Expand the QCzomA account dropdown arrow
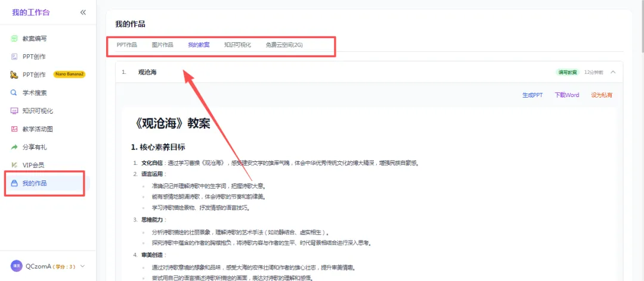 (83, 266)
